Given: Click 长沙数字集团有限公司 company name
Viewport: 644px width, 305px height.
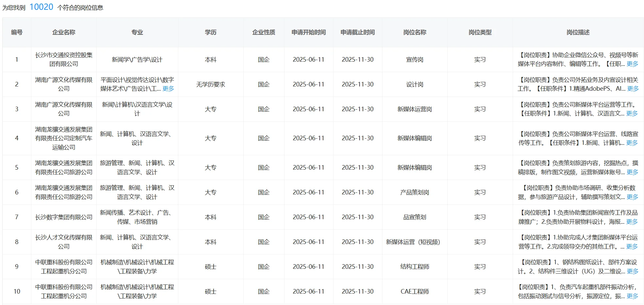Looking at the screenshot, I should [64, 217].
